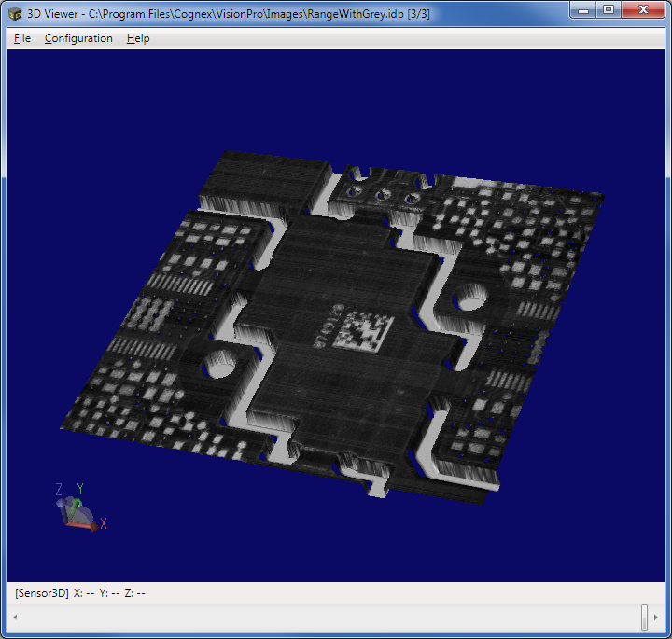Click the left scroll arrow of the image scrollbar
The height and width of the screenshot is (639, 672).
[15, 618]
